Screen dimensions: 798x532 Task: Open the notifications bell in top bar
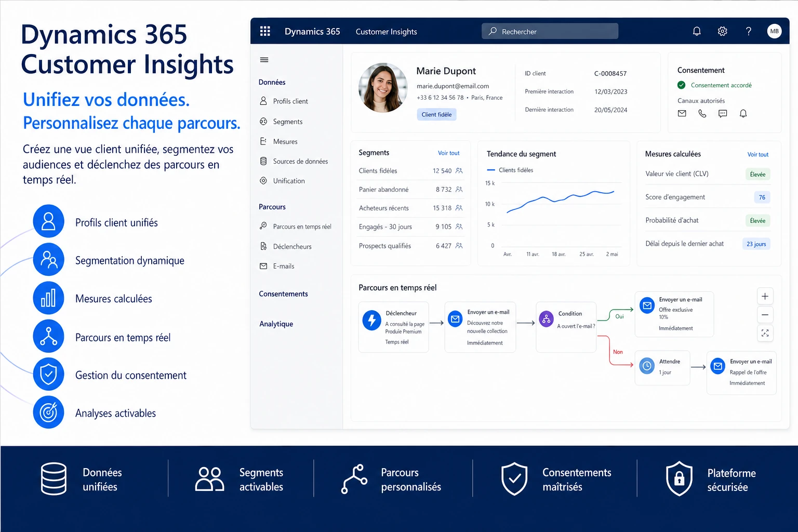click(697, 31)
